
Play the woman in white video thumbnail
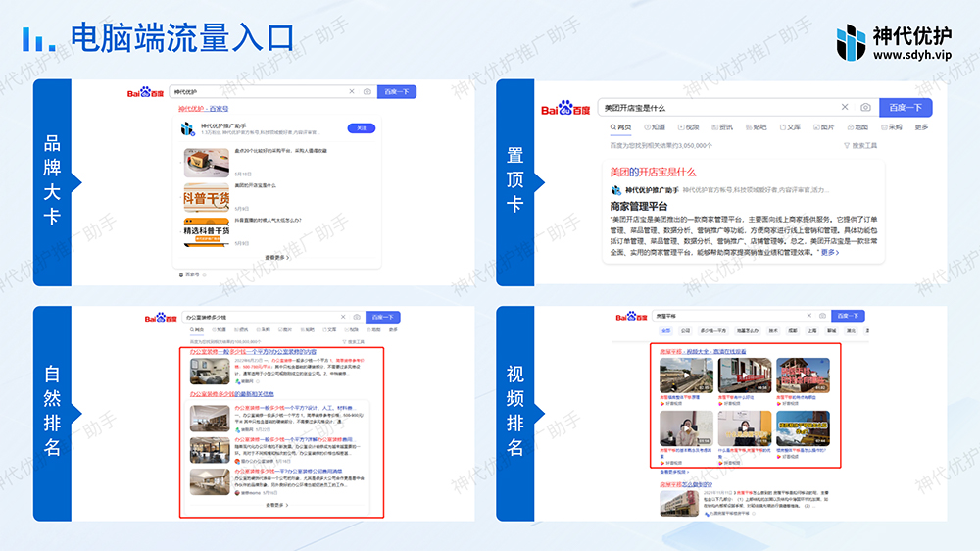686,428
